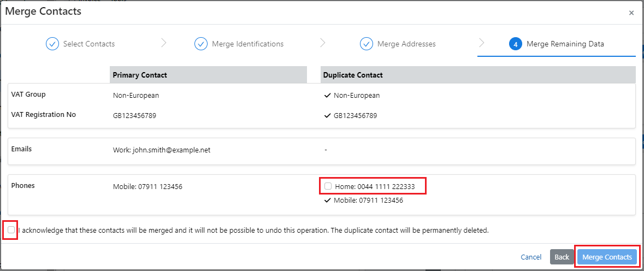The height and width of the screenshot is (271, 644).
Task: Close the Merge Contacts dialog with X
Action: [x=631, y=13]
